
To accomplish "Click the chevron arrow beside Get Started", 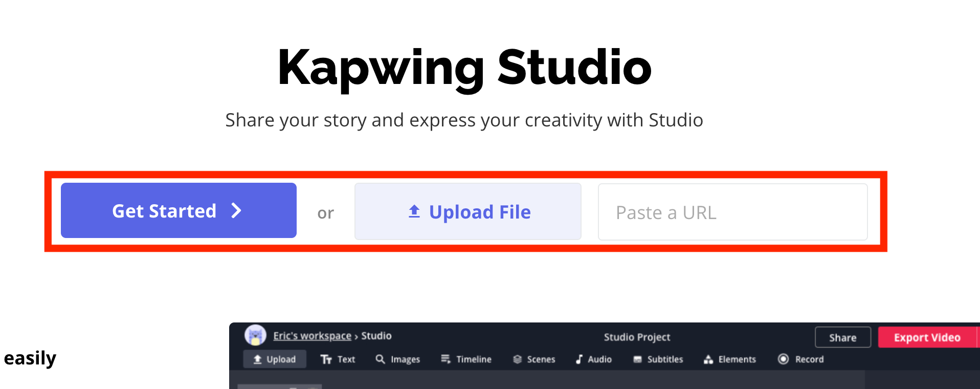I will (x=236, y=210).
